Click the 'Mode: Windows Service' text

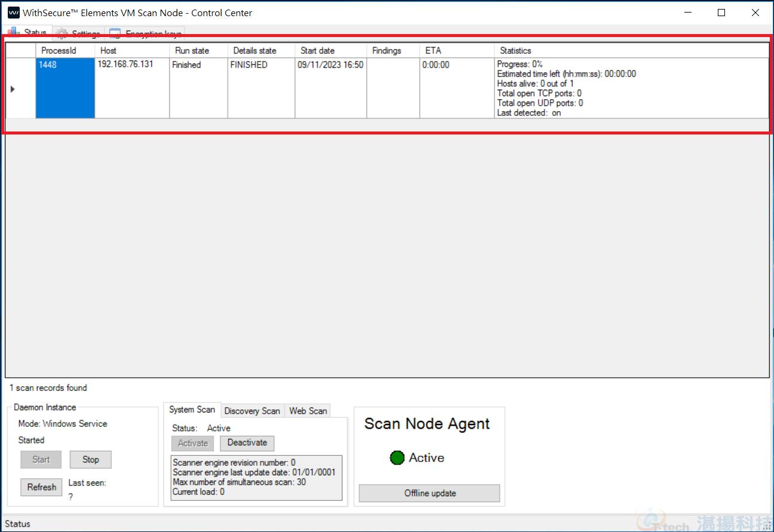click(x=63, y=424)
